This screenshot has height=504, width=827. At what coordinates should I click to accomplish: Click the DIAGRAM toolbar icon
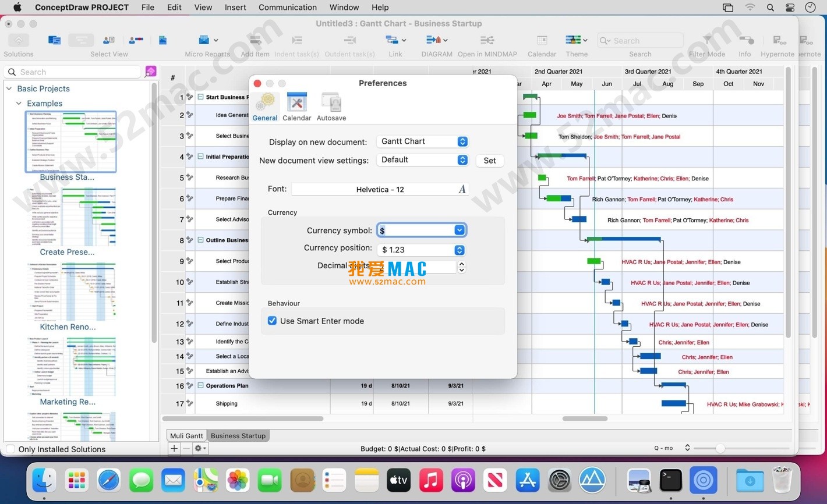(433, 40)
